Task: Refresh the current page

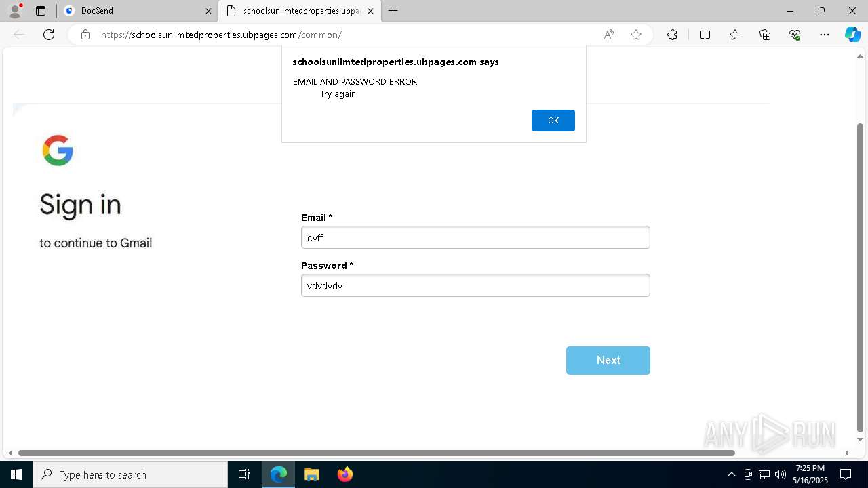Action: click(x=49, y=35)
